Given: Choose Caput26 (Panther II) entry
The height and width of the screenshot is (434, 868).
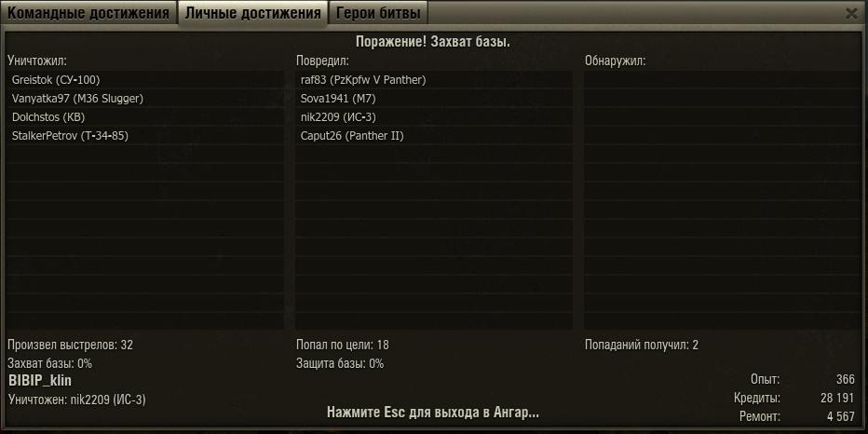Looking at the screenshot, I should point(434,136).
